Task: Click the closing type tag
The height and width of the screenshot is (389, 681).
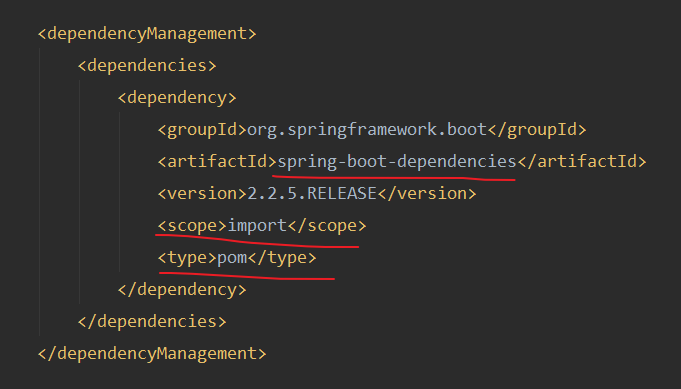Action: point(282,258)
